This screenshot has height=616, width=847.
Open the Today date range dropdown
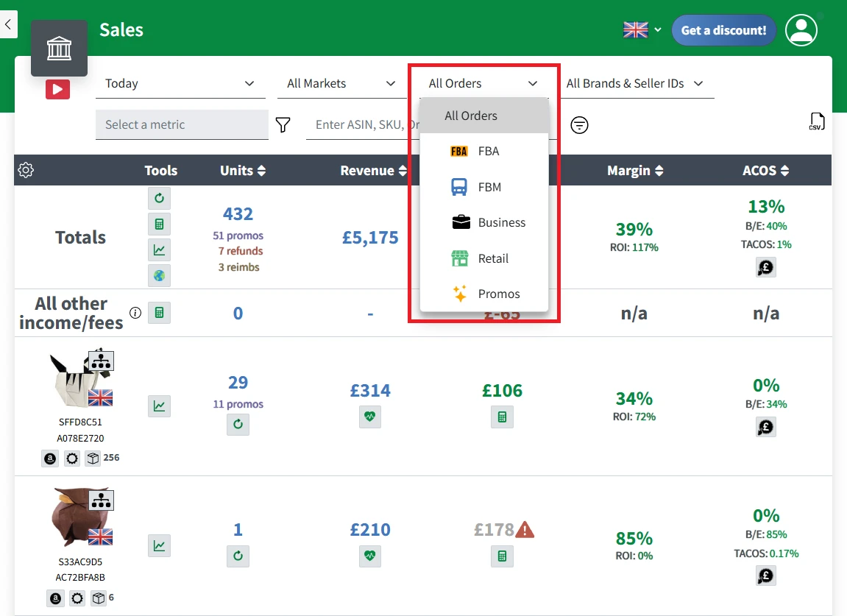(180, 84)
